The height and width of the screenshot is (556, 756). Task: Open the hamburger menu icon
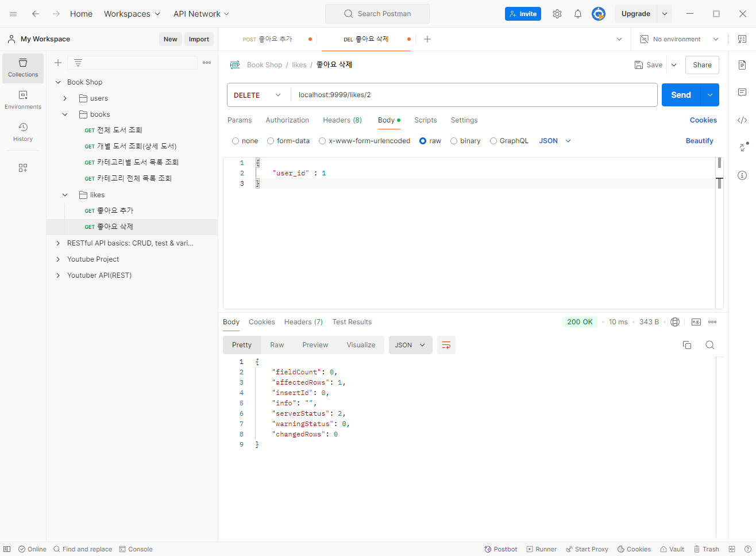click(x=13, y=14)
